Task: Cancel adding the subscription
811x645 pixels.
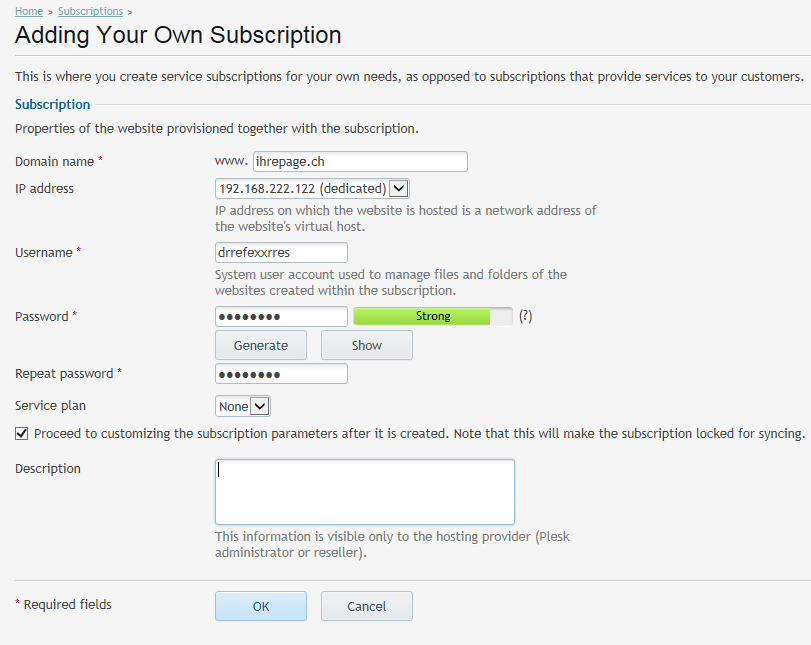Action: coord(366,606)
